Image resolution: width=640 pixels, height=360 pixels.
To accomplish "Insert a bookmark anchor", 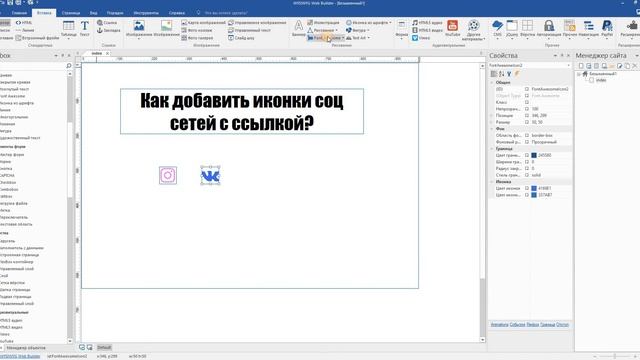I will [109, 30].
